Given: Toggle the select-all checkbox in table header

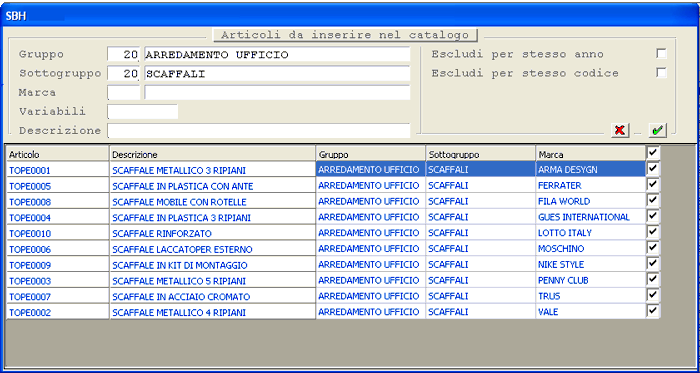Looking at the screenshot, I should (x=653, y=153).
